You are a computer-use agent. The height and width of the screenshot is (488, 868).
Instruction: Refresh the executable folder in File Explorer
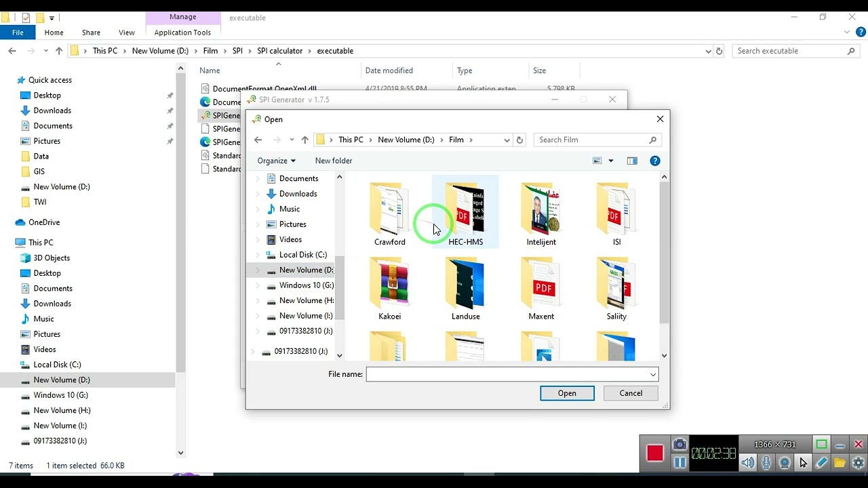719,51
